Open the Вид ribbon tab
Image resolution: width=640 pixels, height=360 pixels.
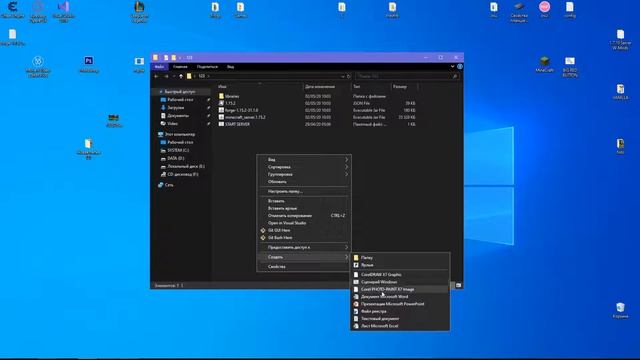click(231, 67)
